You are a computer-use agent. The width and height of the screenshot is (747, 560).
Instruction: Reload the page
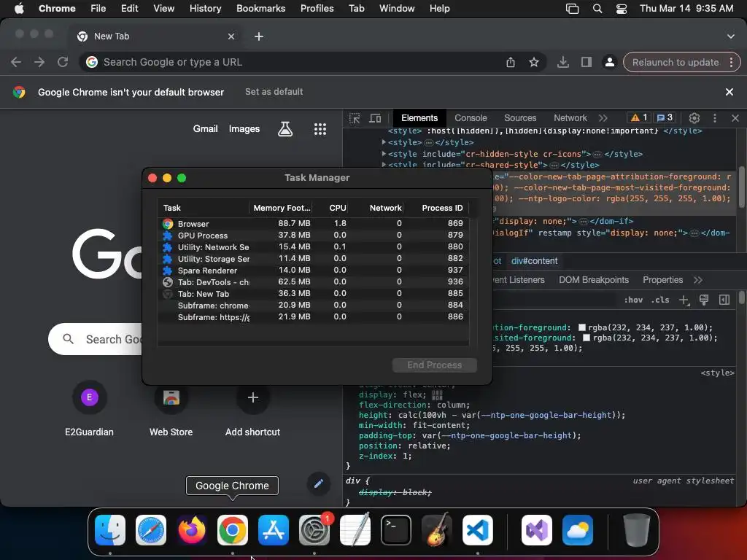(x=63, y=63)
